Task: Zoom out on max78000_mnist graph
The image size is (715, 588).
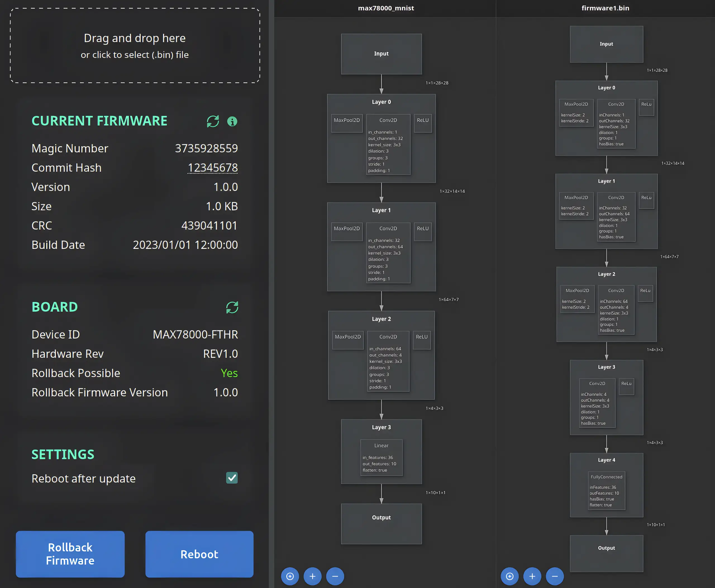Action: [335, 576]
